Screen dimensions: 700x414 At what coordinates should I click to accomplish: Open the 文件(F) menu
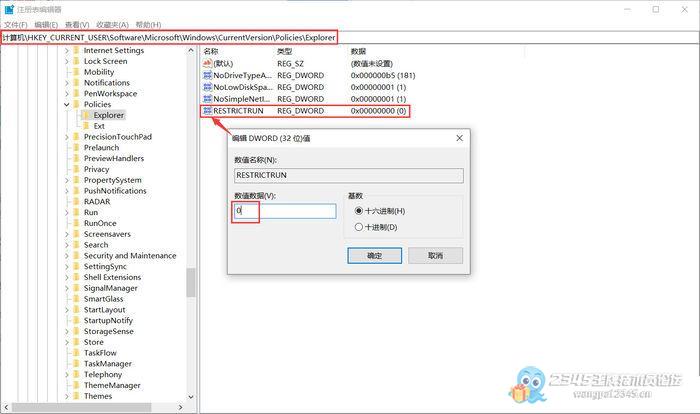[16, 25]
